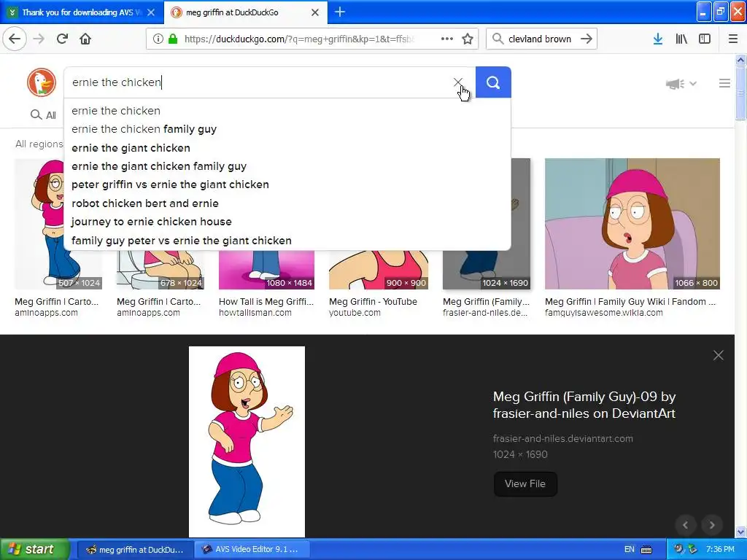747x560 pixels.
Task: Choose suggestion 'ernie the chicken family guy'
Action: point(287,129)
